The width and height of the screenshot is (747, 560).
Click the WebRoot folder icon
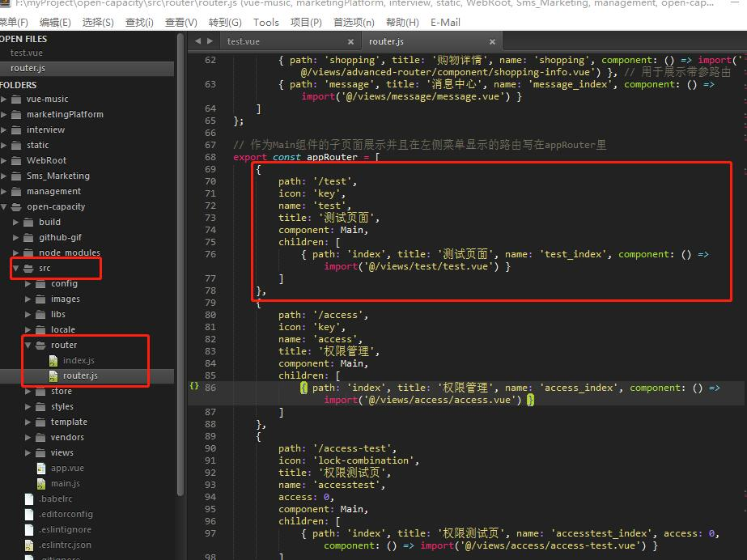click(x=17, y=160)
